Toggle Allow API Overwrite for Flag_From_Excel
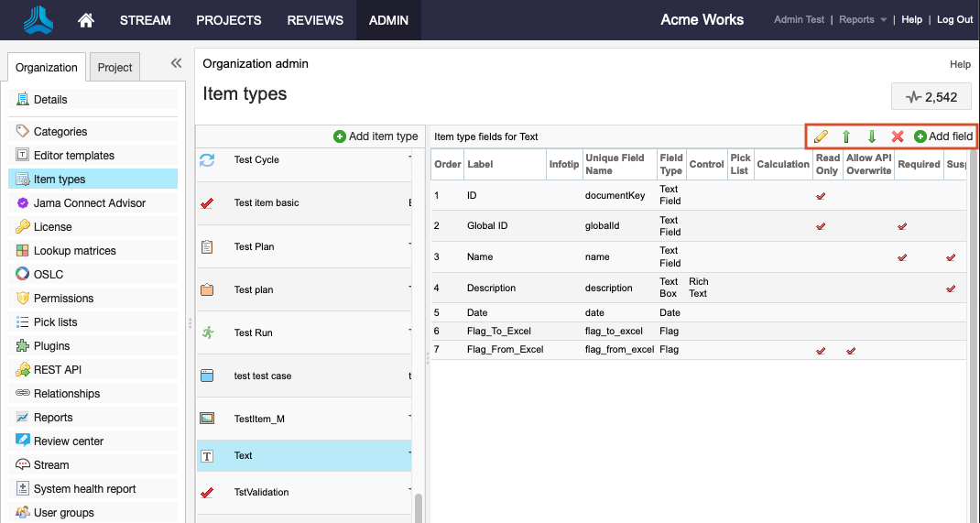 [851, 350]
